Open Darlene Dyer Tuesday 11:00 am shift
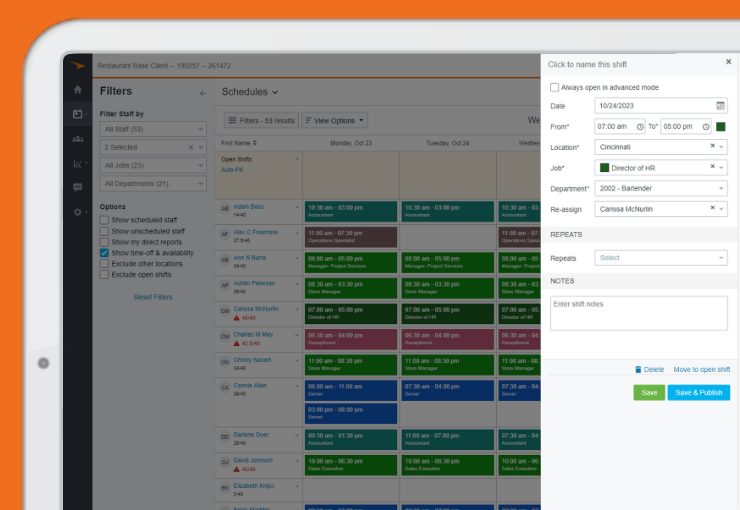Screen dimensions: 740x510 [x=447, y=439]
